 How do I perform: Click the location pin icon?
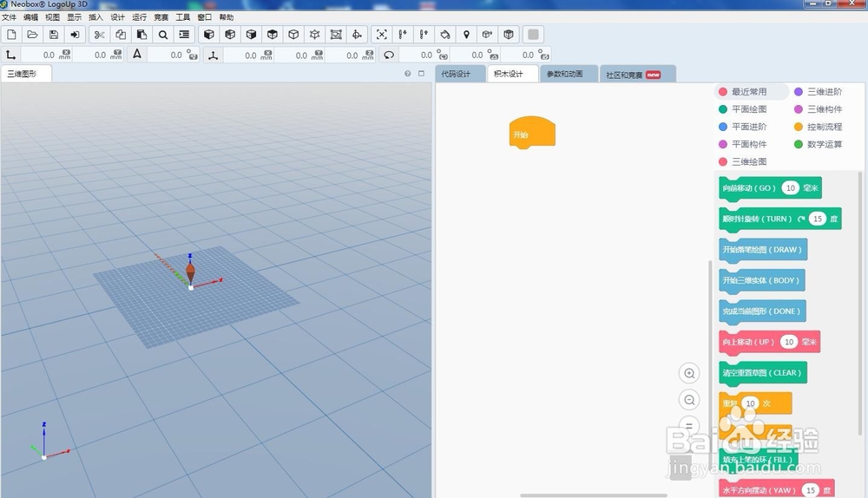point(466,35)
